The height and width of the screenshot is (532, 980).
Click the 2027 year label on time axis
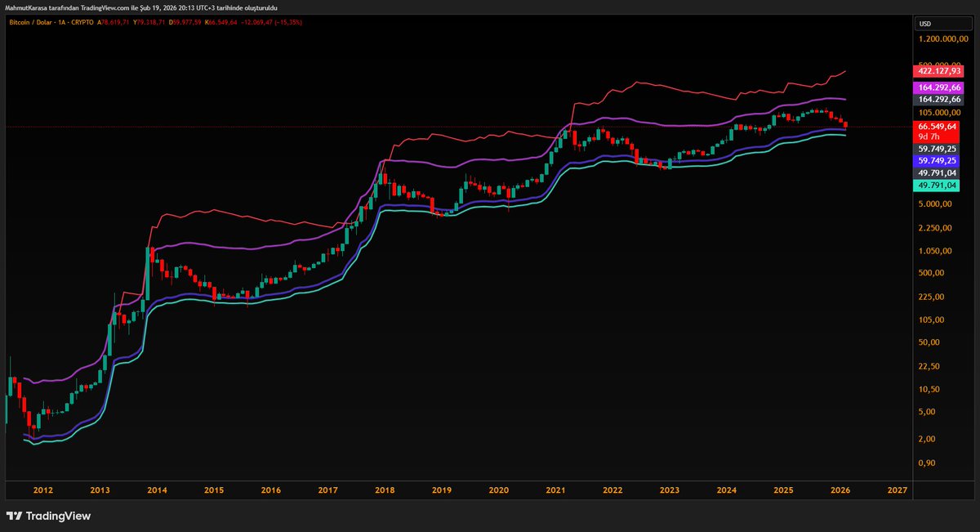[x=897, y=490]
